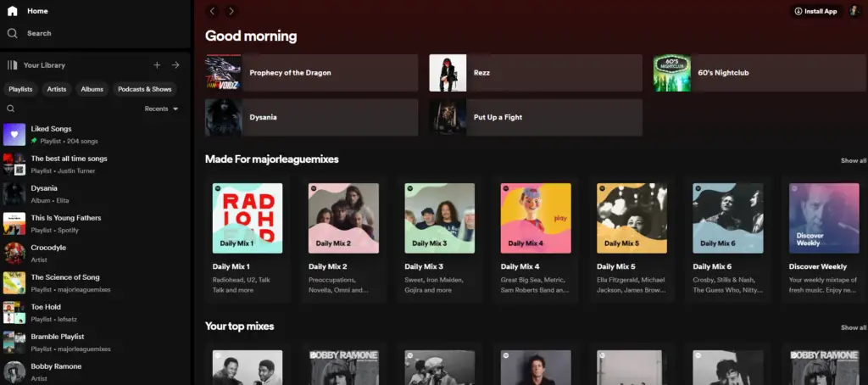868x385 pixels.
Task: Show all Your top mixes
Action: pyautogui.click(x=854, y=327)
